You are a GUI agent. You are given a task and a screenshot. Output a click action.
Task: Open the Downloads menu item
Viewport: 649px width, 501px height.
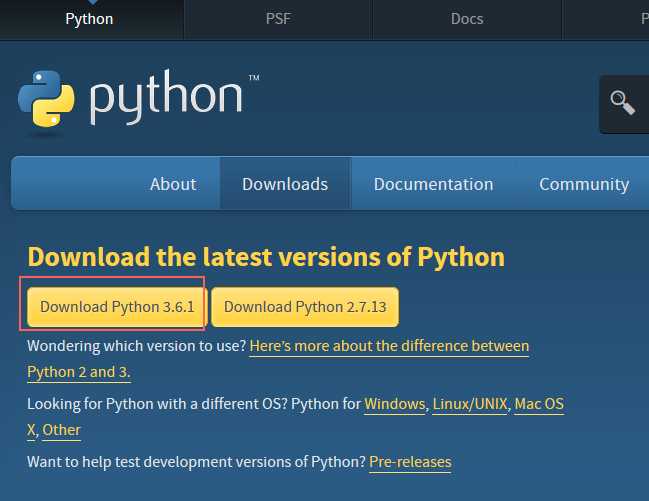tap(285, 184)
